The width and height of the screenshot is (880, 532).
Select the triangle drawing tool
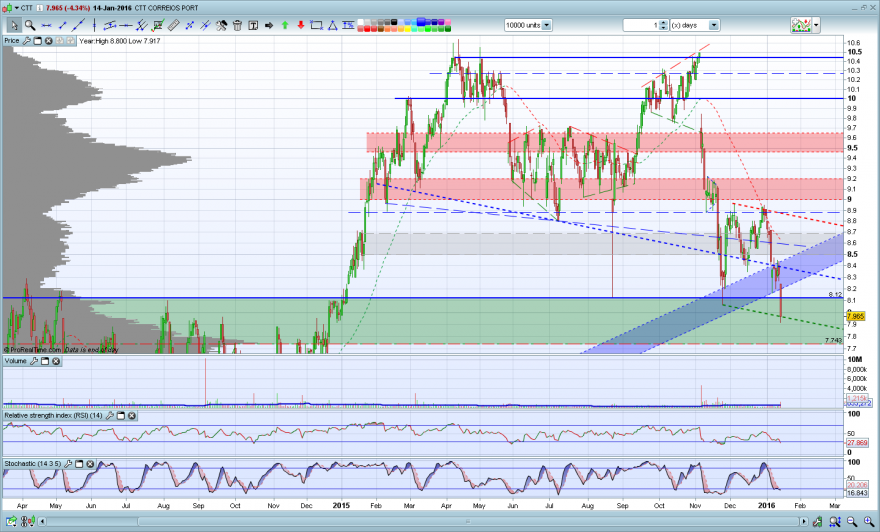pyautogui.click(x=333, y=25)
